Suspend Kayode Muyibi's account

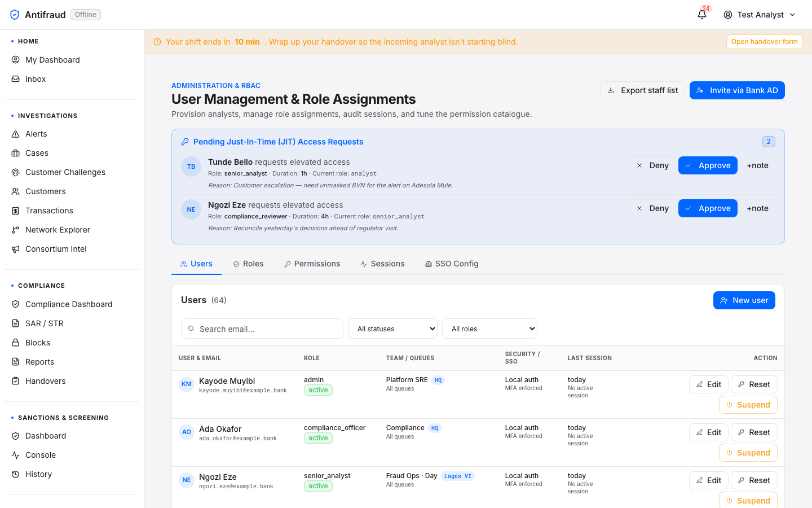pyautogui.click(x=748, y=405)
